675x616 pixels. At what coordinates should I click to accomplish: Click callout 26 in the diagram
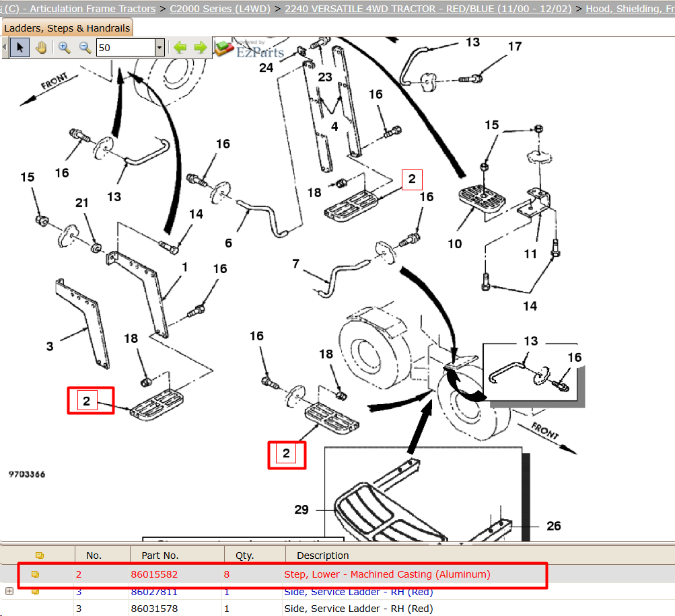[x=554, y=526]
